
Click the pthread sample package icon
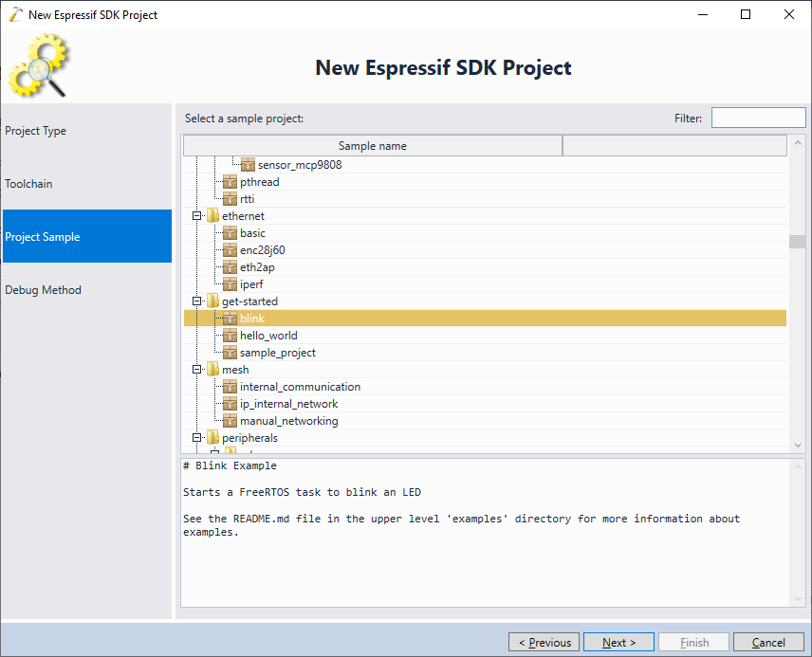point(230,182)
